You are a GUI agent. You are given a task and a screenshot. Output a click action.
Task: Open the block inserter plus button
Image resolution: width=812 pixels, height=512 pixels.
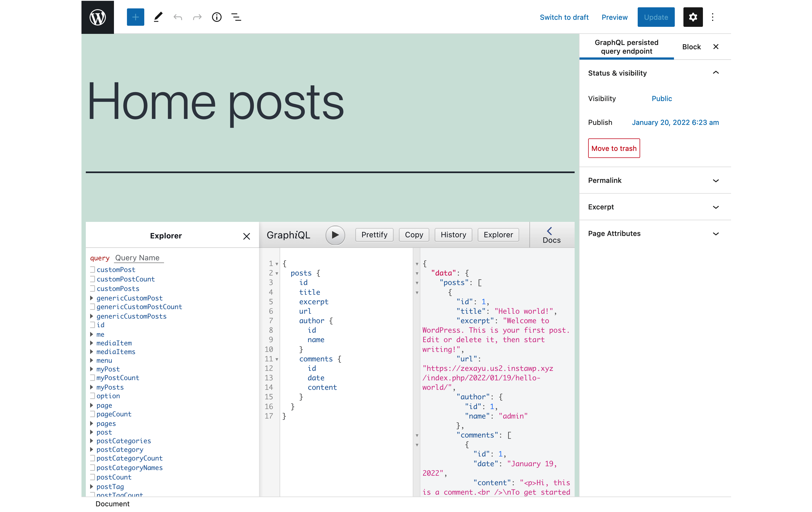point(135,17)
